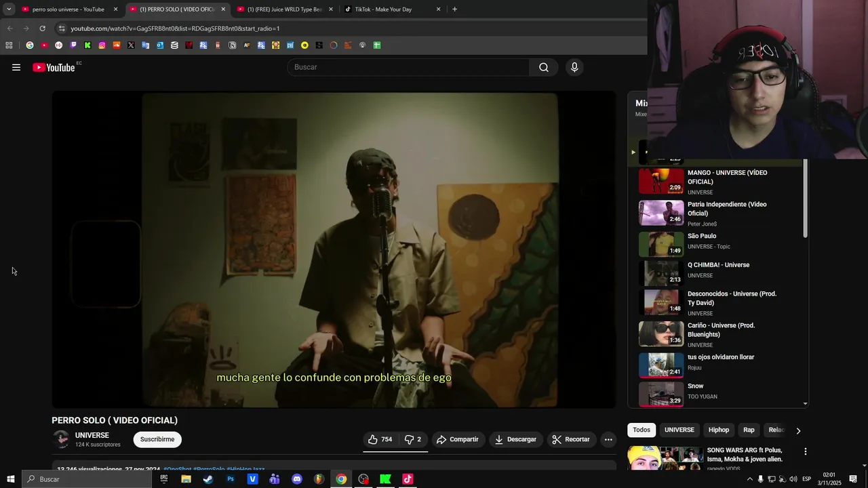Show more filter chips with right arrow
868x488 pixels.
[x=798, y=430]
